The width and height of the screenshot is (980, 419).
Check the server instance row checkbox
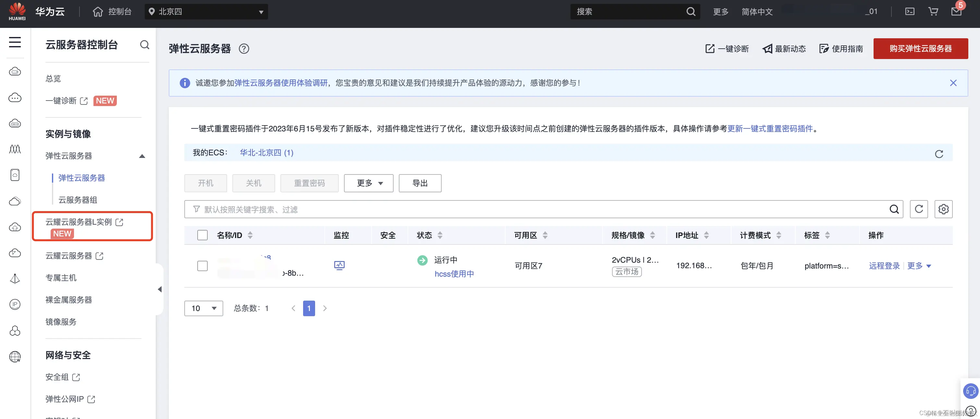tap(202, 265)
